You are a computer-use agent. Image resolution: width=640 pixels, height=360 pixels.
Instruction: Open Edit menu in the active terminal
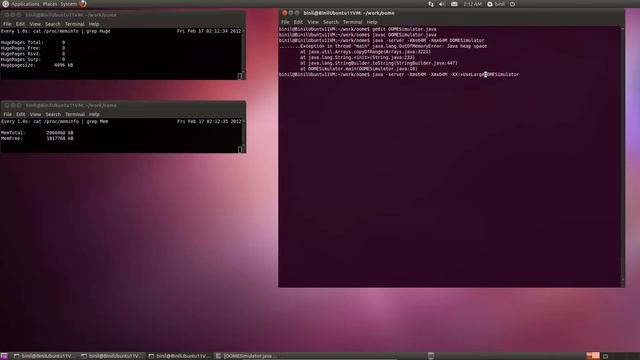tap(298, 22)
